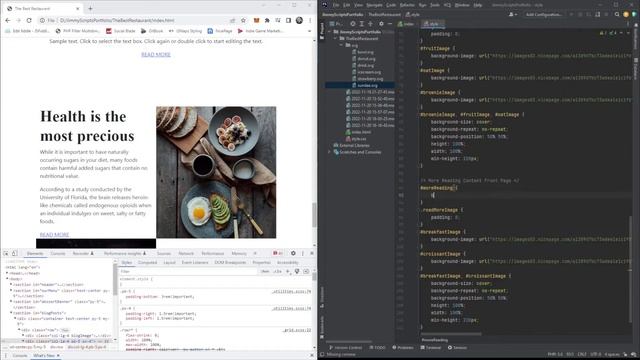Open Add Configuration dropdown
This screenshot has height=360, width=640.
tap(543, 14)
